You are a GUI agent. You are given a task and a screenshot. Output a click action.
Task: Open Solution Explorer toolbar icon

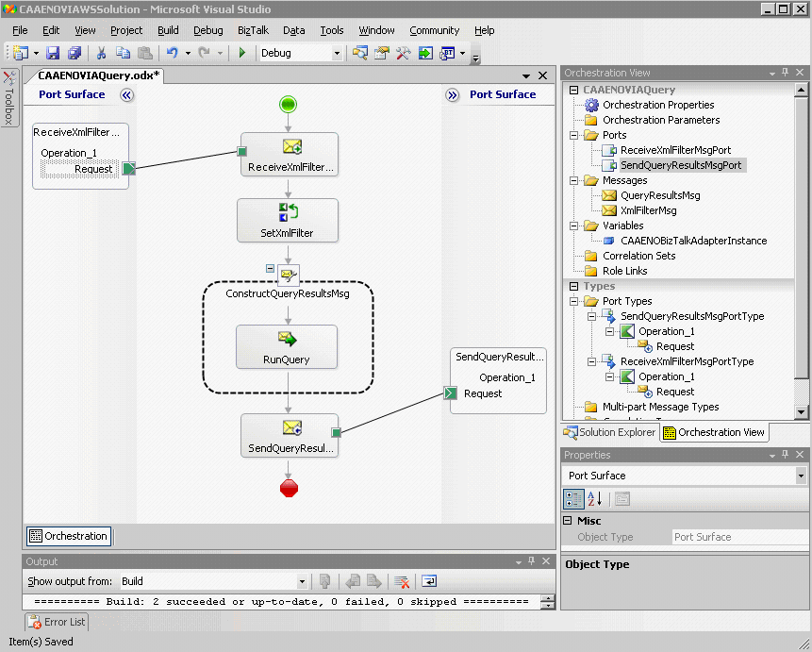(360, 53)
